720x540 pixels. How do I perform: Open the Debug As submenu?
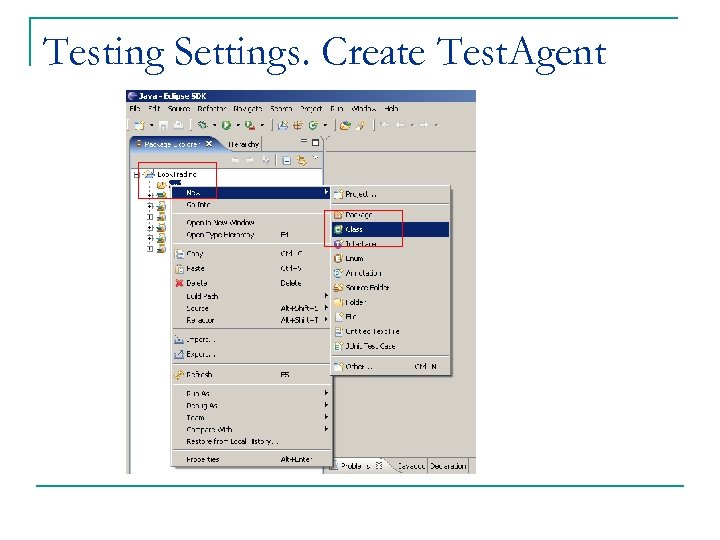point(251,405)
